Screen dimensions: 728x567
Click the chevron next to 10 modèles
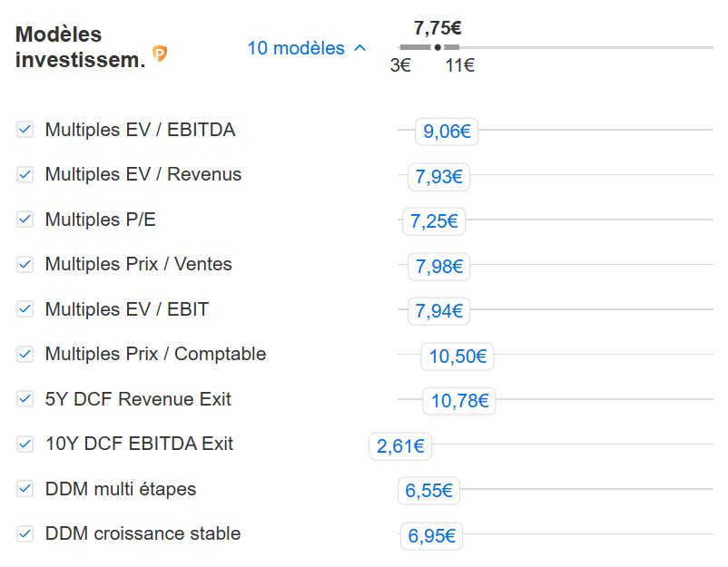360,48
